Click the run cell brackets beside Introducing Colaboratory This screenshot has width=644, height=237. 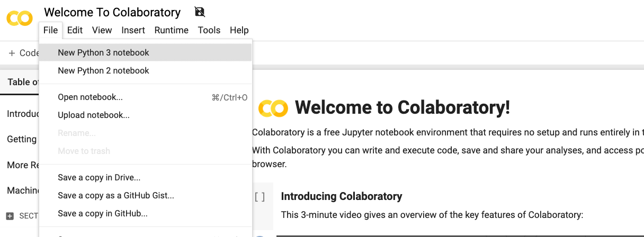pyautogui.click(x=260, y=197)
